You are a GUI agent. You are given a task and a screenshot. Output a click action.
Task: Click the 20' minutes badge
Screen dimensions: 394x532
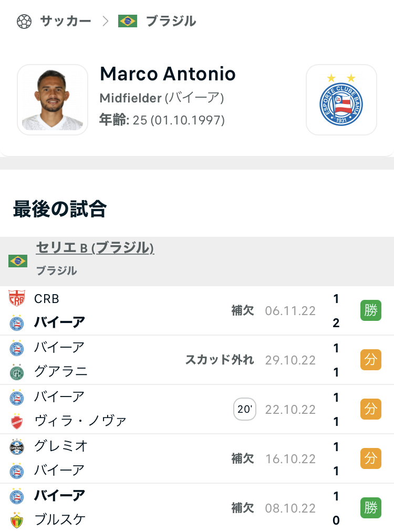[x=245, y=410]
